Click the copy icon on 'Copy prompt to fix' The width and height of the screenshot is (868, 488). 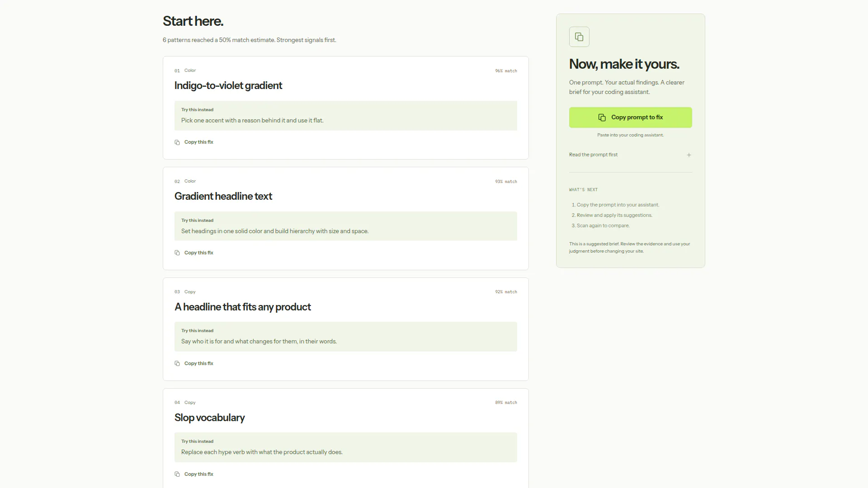pos(602,117)
